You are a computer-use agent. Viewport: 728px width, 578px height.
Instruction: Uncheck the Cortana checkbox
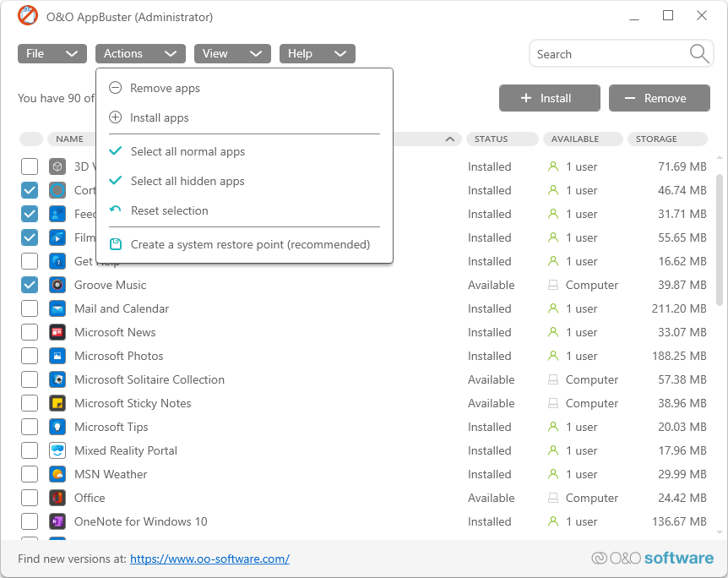[x=30, y=190]
